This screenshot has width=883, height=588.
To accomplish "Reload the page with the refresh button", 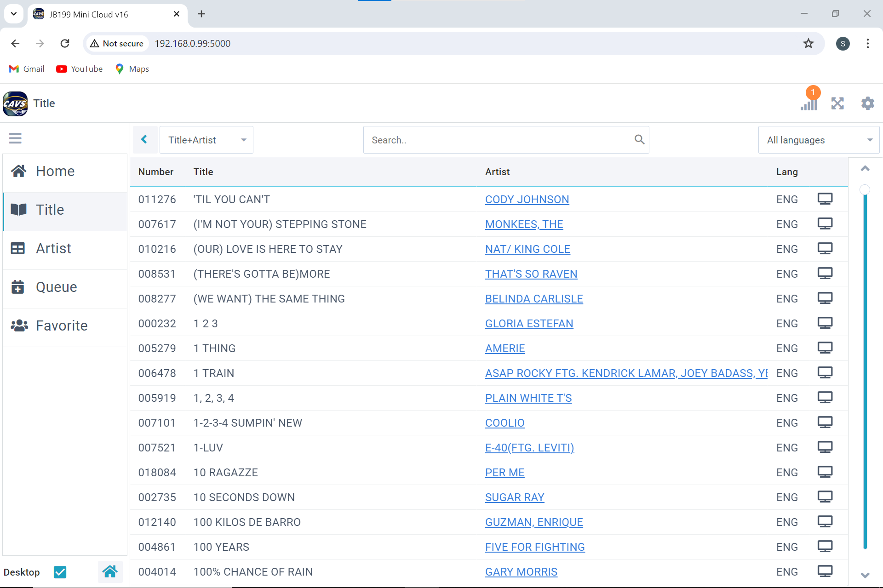I will pos(65,44).
